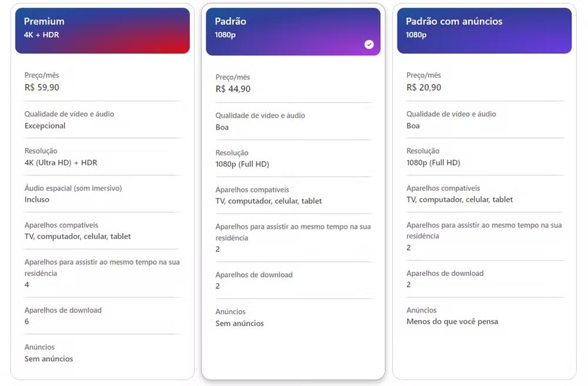Select the Padrão 1080p plan card

coord(293,191)
